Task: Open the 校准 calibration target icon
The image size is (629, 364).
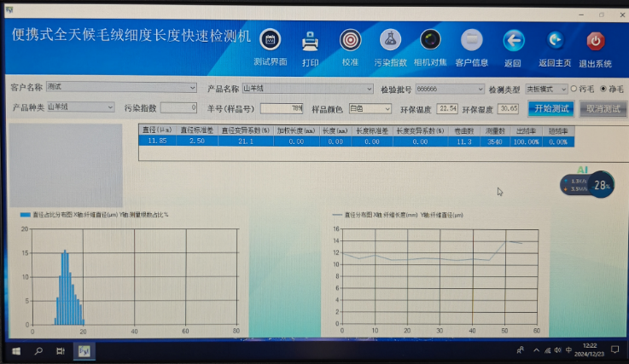Action: coord(350,40)
